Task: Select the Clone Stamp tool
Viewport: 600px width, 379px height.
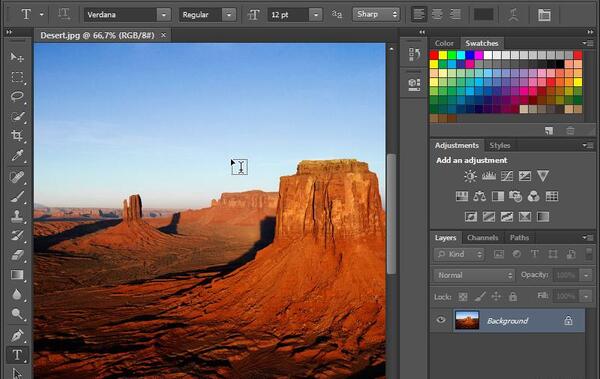Action: [17, 216]
